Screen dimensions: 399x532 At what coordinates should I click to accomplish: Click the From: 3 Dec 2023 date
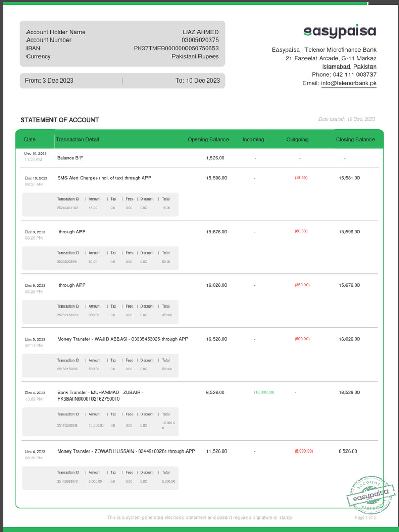click(49, 81)
